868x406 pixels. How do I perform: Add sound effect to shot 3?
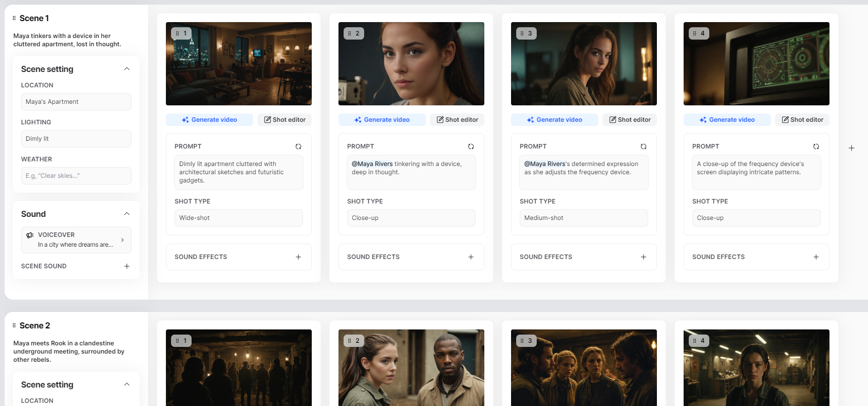click(x=644, y=257)
